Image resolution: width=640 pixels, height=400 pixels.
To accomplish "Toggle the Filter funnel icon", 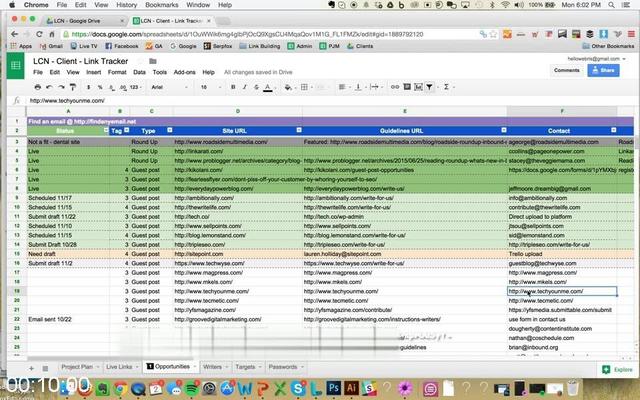I will pos(429,87).
